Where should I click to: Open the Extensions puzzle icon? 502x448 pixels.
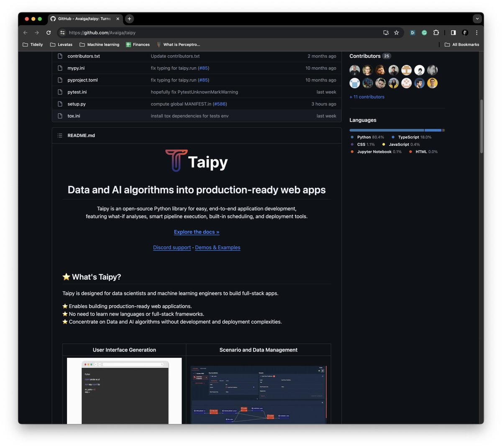click(436, 33)
